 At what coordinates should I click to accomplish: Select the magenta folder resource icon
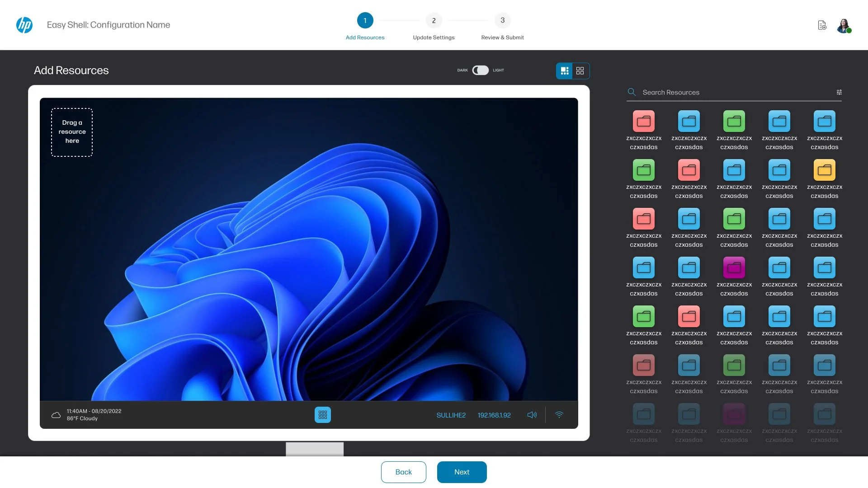(734, 268)
